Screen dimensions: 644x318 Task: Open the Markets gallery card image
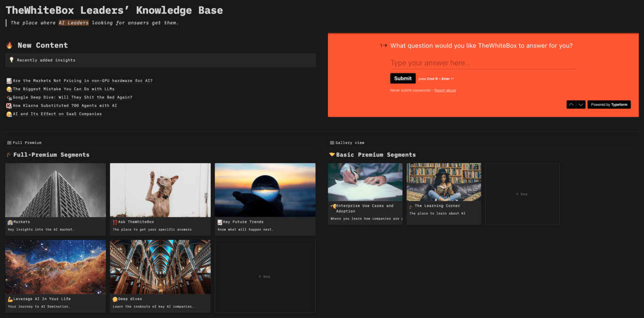(x=55, y=190)
